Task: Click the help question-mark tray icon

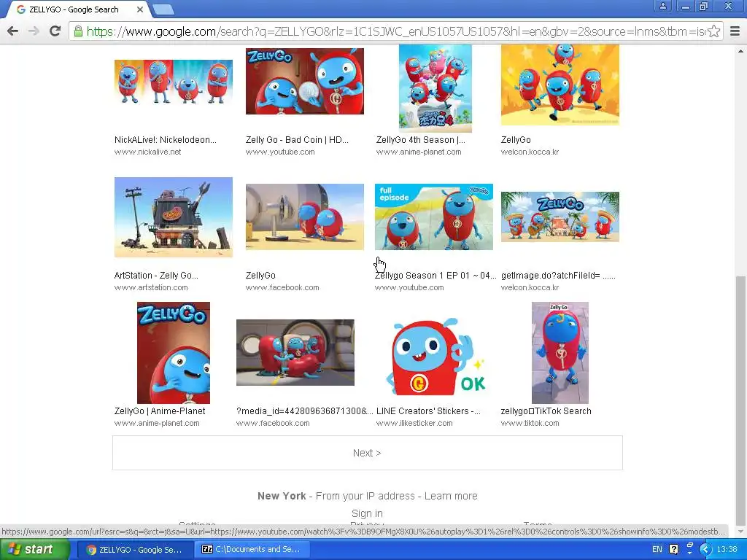Action: pos(673,550)
